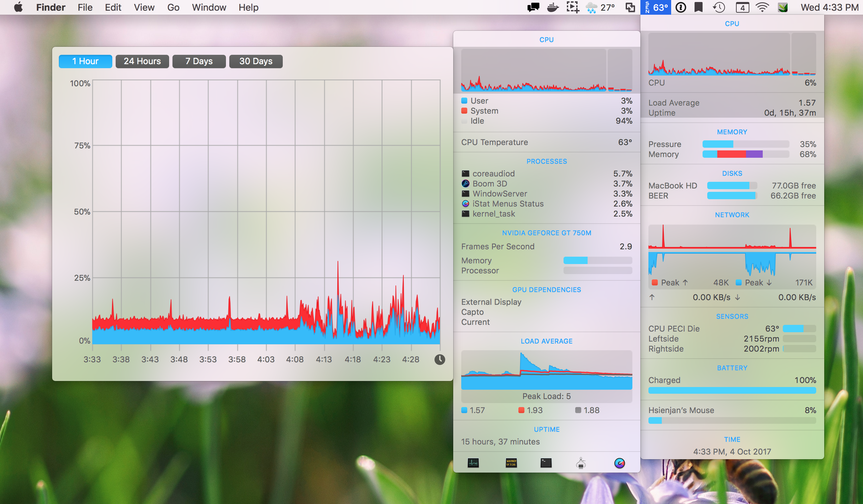Open the Finder Go menu
Screen dimensions: 863x504
[x=173, y=7]
